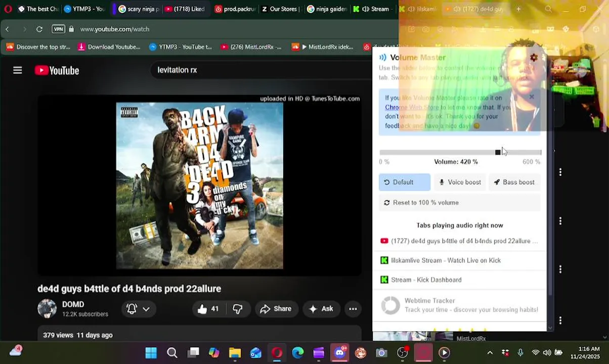Share the video
The height and width of the screenshot is (364, 609).
(275, 309)
